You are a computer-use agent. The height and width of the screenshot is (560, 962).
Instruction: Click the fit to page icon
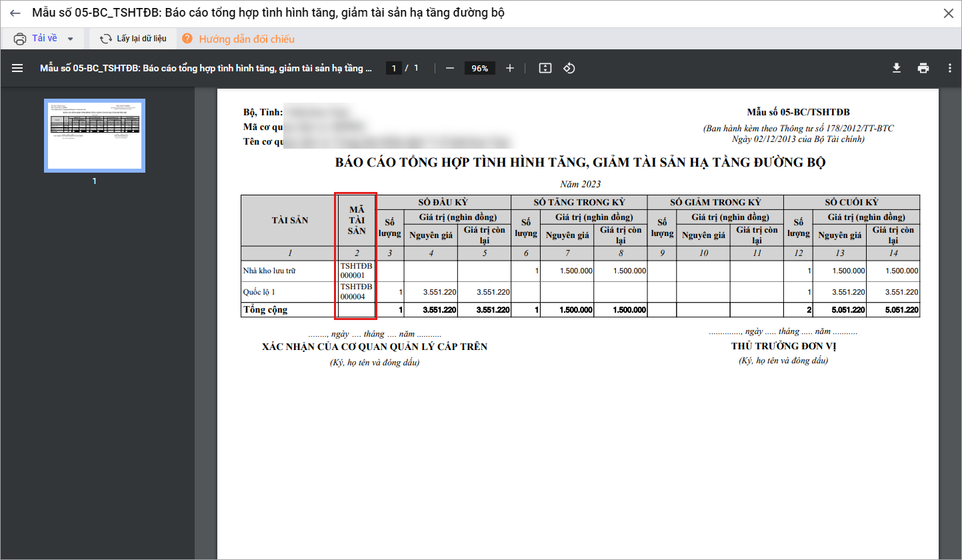tap(545, 68)
